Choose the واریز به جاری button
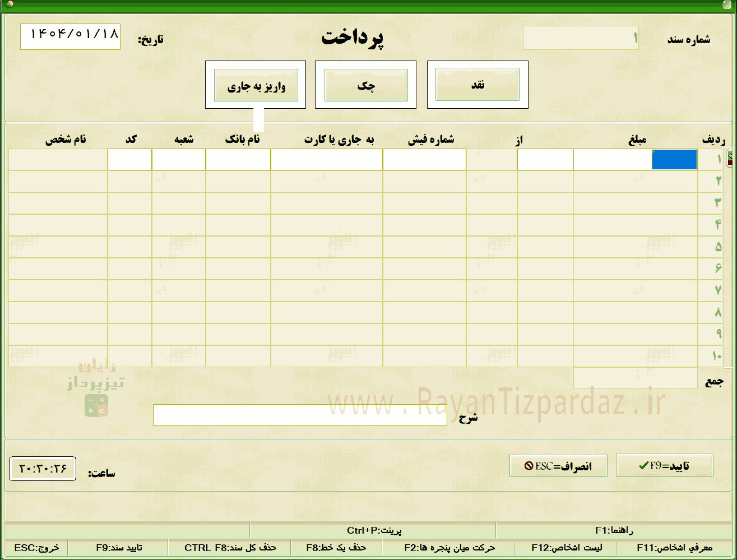Screen dimensions: 737x560 point(256,85)
